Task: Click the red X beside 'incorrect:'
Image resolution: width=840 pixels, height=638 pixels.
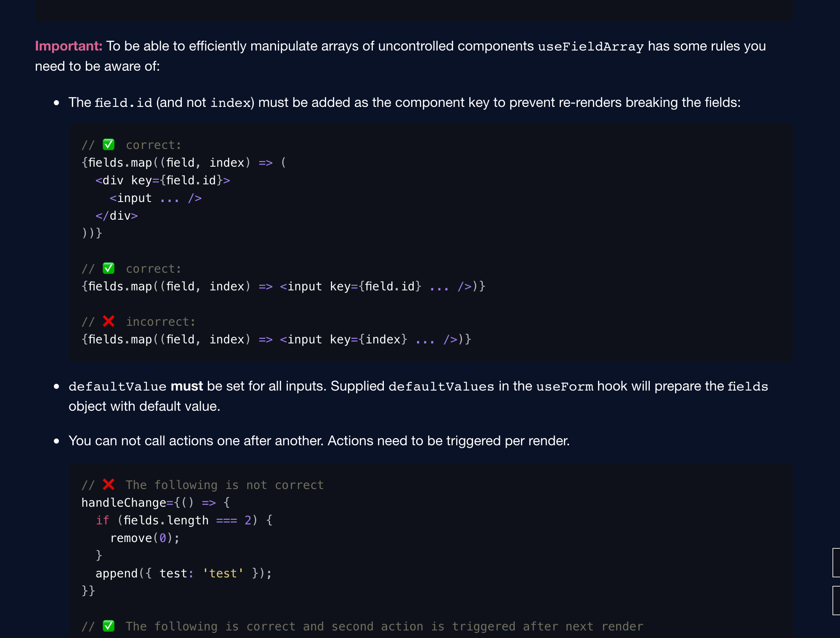Action: [109, 322]
